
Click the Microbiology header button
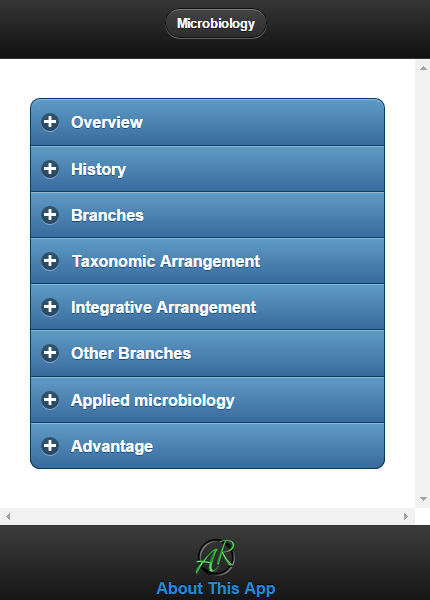(216, 24)
